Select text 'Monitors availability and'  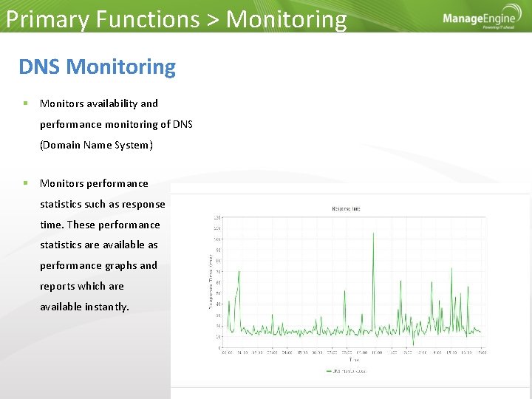[99, 103]
